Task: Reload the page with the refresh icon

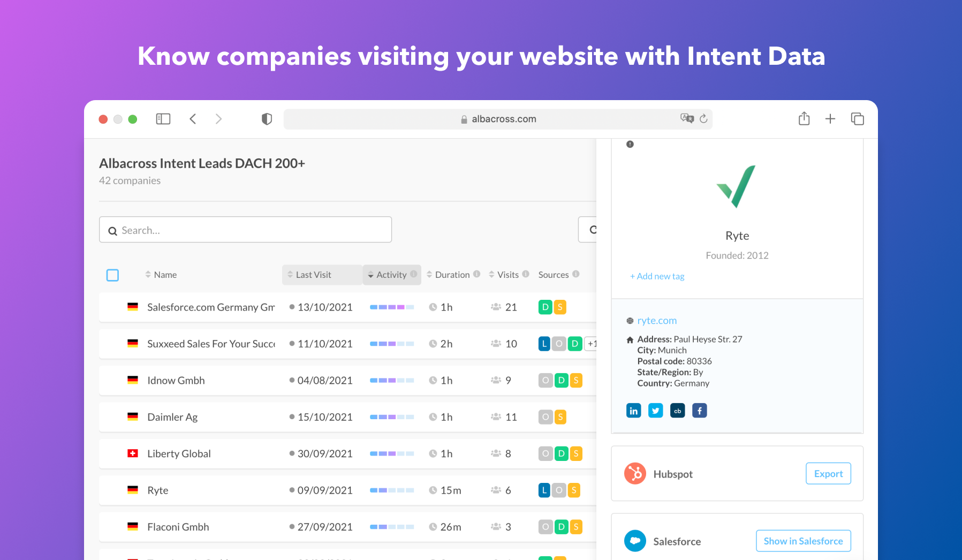Action: tap(703, 118)
